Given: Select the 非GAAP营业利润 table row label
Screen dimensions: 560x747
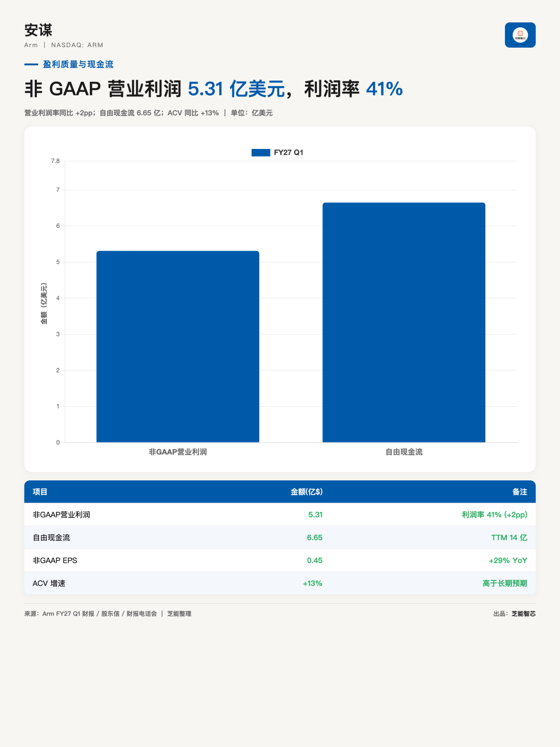Looking at the screenshot, I should pyautogui.click(x=61, y=515).
